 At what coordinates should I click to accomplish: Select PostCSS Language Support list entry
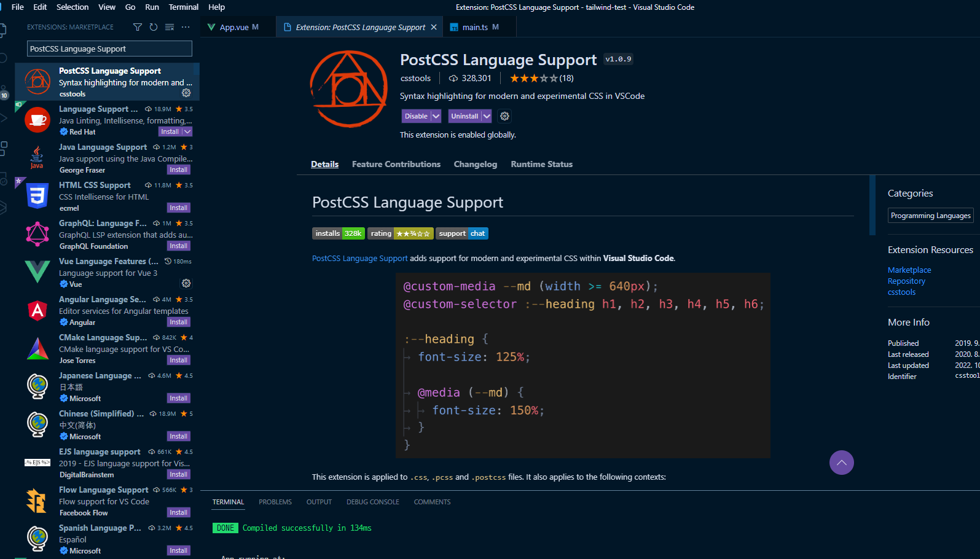click(x=107, y=82)
